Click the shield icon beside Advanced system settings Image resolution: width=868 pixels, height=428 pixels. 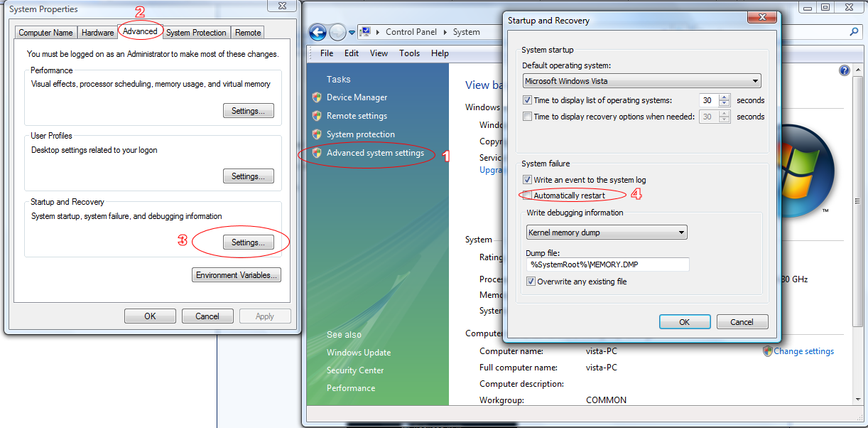click(317, 153)
